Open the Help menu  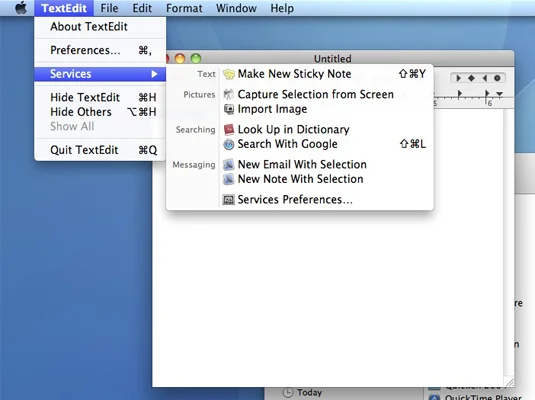tap(282, 8)
